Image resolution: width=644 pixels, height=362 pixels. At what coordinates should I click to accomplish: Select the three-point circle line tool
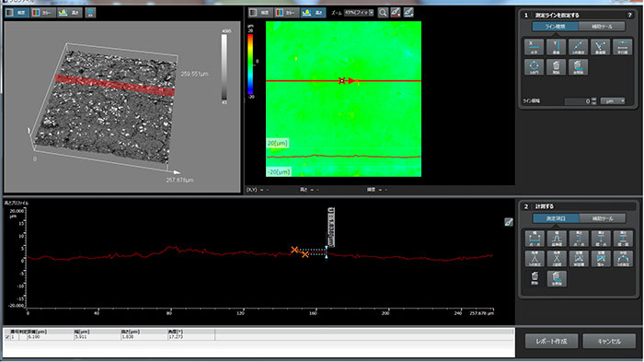tap(534, 66)
